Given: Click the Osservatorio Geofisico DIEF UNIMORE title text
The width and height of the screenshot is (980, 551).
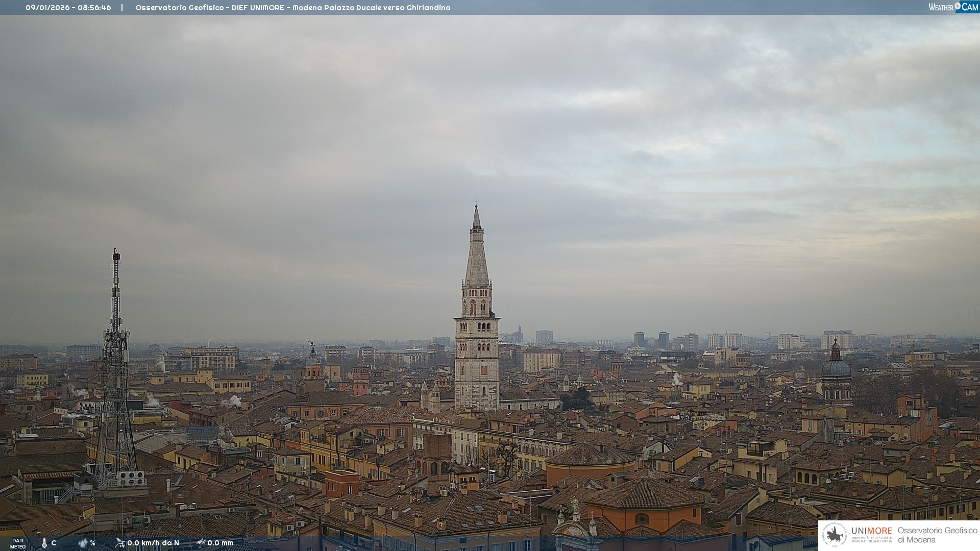Looking at the screenshot, I should click(x=209, y=8).
